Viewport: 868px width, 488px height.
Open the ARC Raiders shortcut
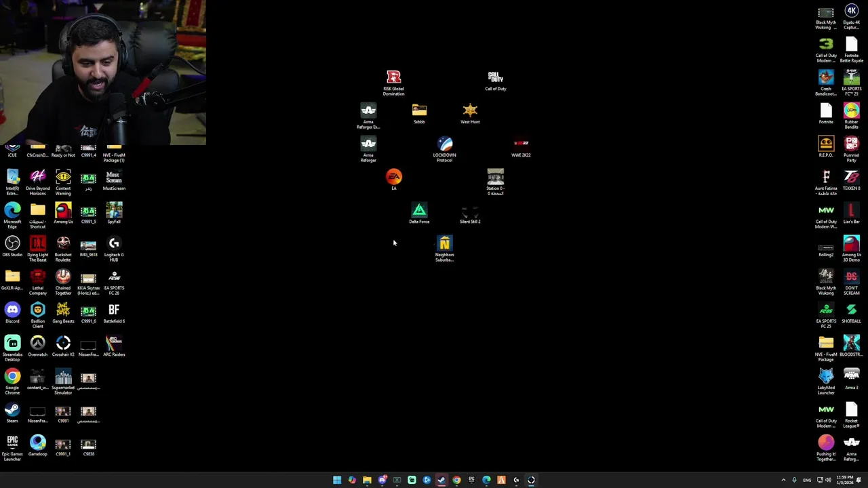(114, 346)
